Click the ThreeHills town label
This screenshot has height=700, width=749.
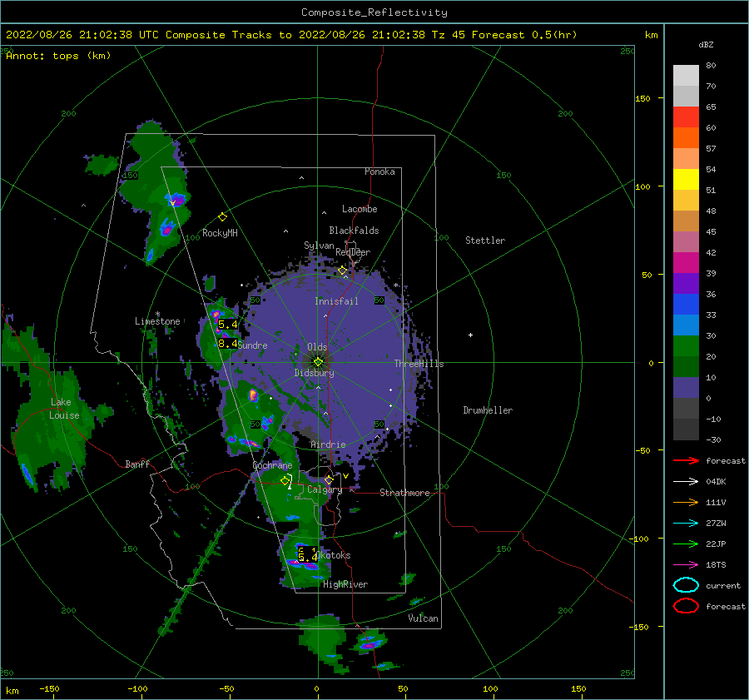pyautogui.click(x=419, y=364)
